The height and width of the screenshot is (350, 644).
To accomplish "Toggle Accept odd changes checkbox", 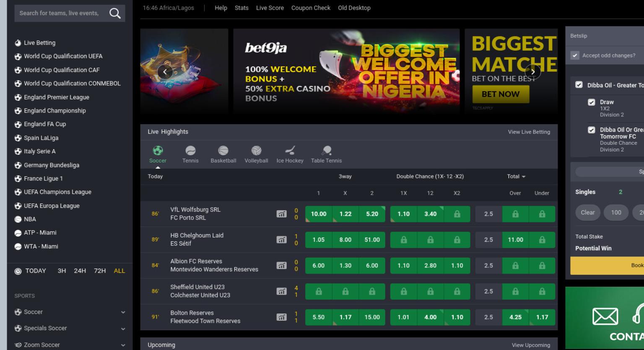I will 575,55.
